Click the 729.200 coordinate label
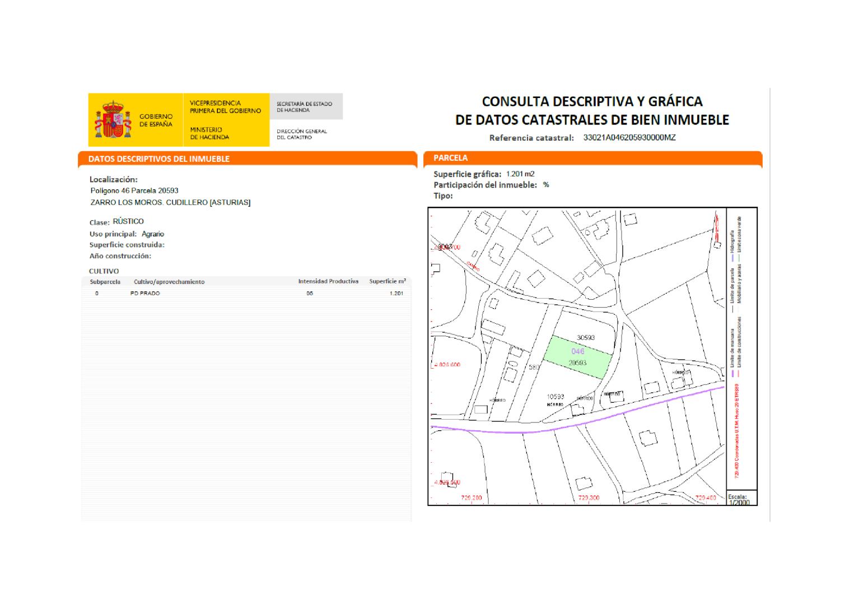The image size is (868, 614). point(472,497)
